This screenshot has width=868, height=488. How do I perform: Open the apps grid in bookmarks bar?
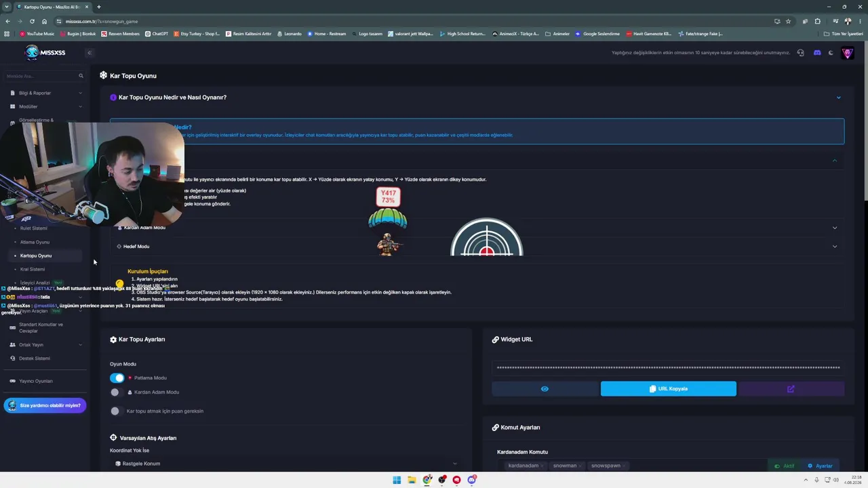(x=7, y=33)
